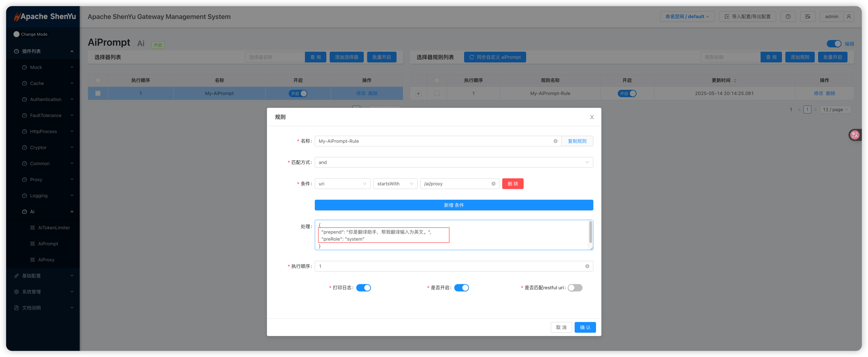Expand 系统管理 menu
This screenshot has height=357, width=868.
(x=43, y=292)
